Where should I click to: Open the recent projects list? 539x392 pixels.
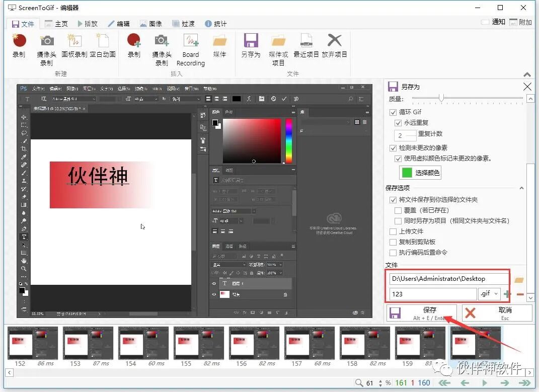[305, 49]
